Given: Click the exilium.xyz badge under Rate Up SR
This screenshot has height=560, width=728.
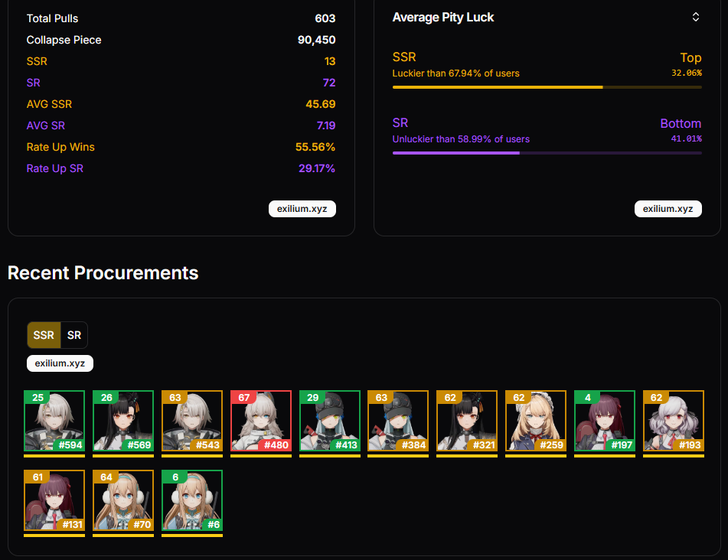Looking at the screenshot, I should (302, 209).
